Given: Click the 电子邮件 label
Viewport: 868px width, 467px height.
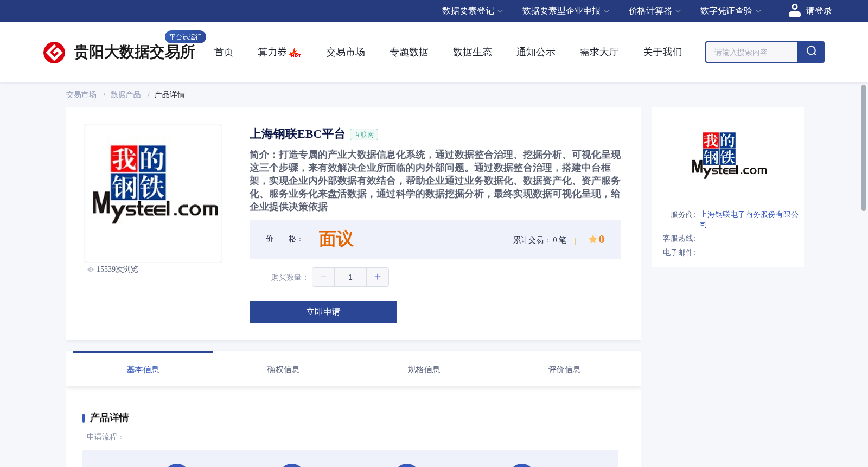Looking at the screenshot, I should 679,252.
